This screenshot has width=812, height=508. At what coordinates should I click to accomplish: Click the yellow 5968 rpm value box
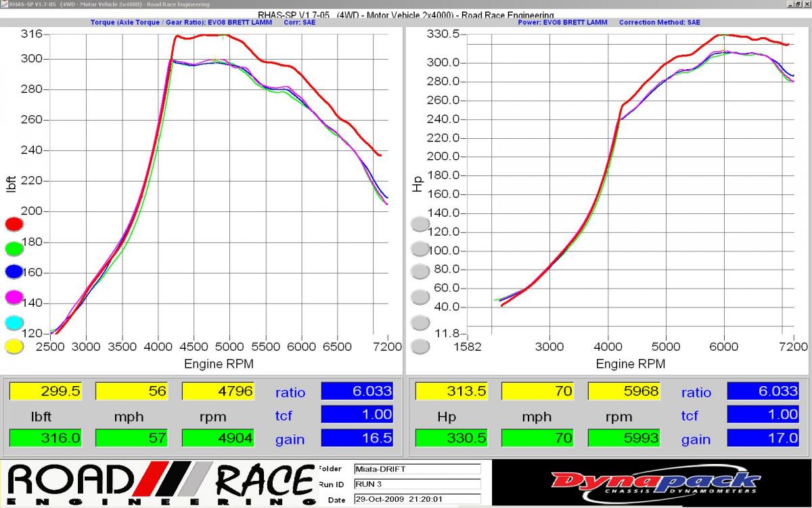point(625,391)
